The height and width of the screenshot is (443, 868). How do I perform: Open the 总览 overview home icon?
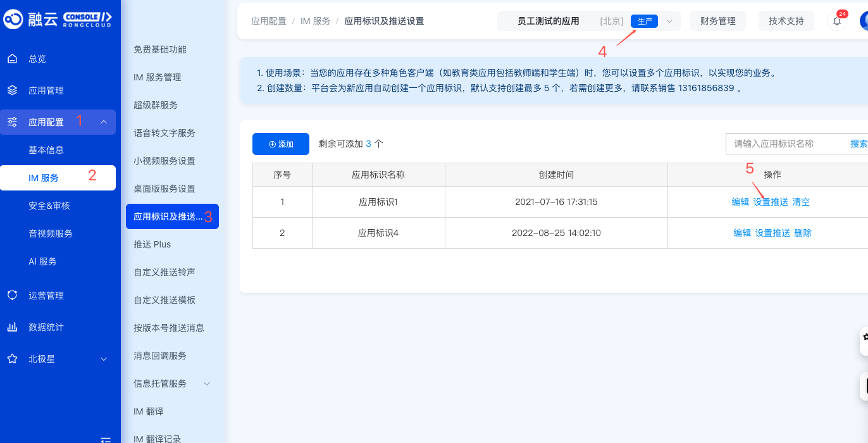click(12, 59)
